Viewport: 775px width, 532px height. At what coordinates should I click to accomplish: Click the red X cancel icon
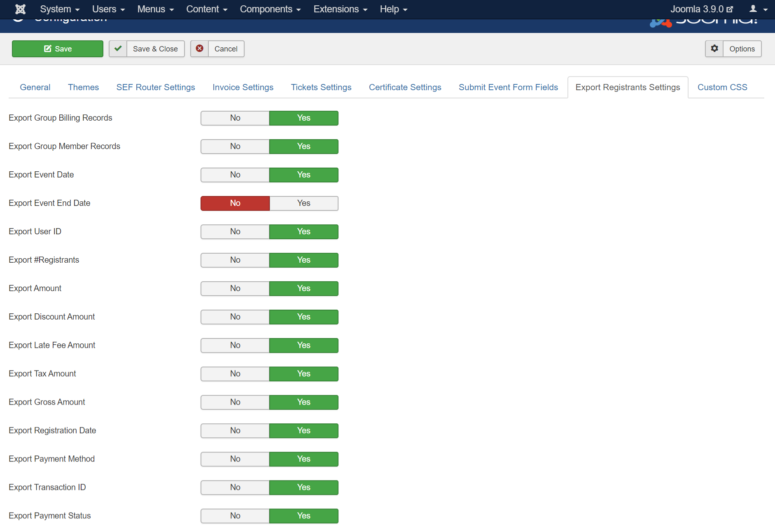coord(199,49)
